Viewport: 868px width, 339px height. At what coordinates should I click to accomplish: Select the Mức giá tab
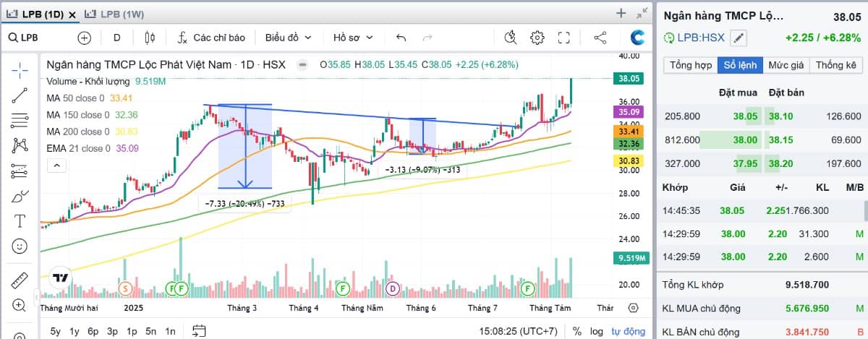pyautogui.click(x=786, y=65)
